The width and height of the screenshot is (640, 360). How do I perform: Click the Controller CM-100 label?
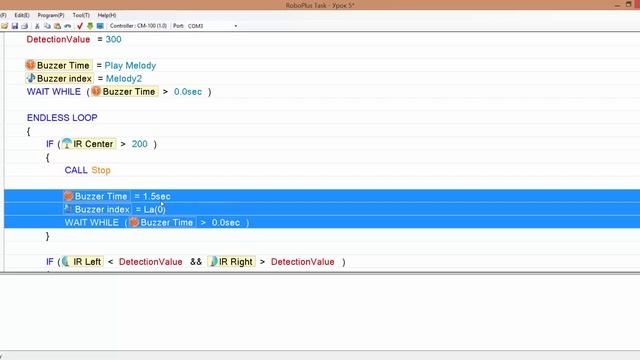pos(138,26)
